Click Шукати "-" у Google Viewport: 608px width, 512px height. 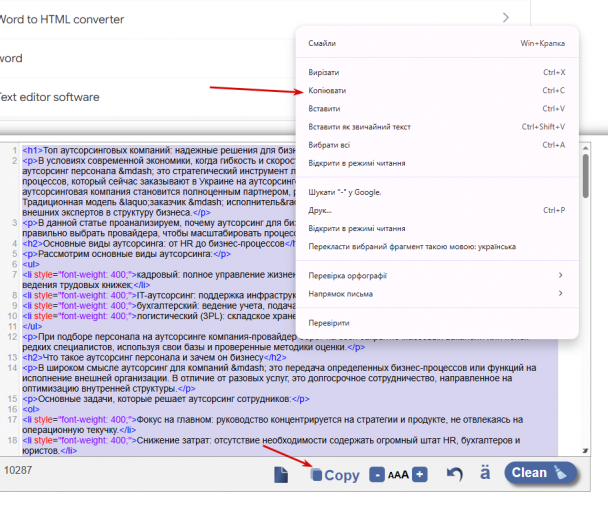pyautogui.click(x=437, y=192)
